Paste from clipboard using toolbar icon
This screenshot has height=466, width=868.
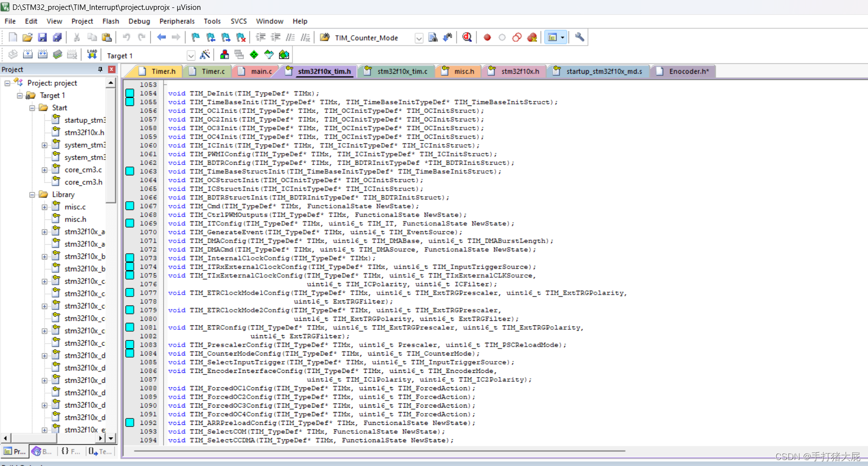107,37
